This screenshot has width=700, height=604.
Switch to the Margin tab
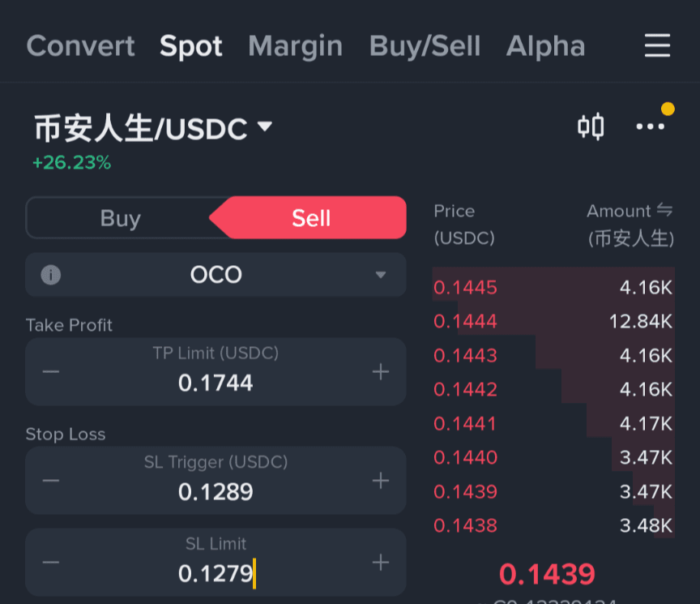click(x=296, y=46)
